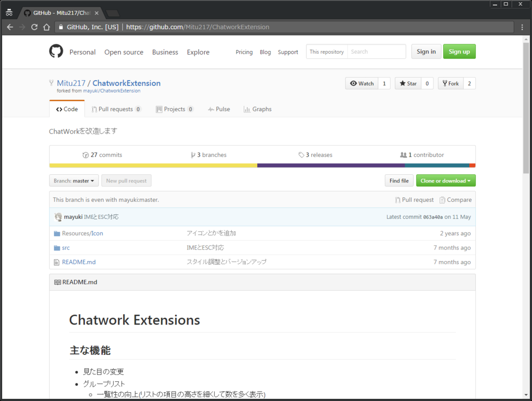Switch to the Code tab
Viewport: 532px width, 401px height.
pyautogui.click(x=67, y=109)
